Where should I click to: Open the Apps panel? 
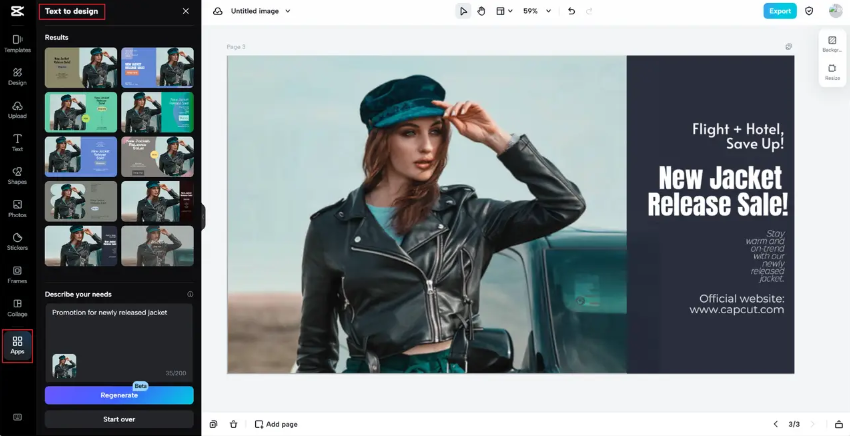pos(17,345)
